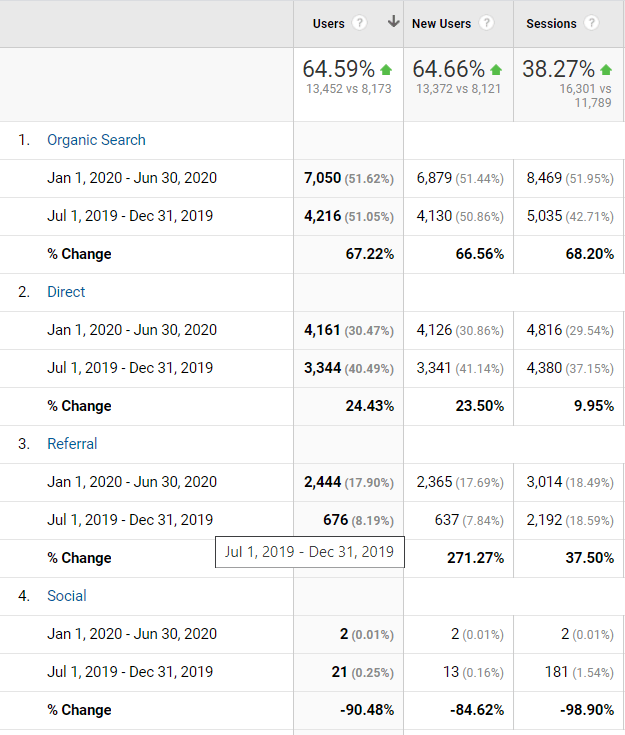Sort by the Users column header
The image size is (625, 735).
click(x=328, y=23)
